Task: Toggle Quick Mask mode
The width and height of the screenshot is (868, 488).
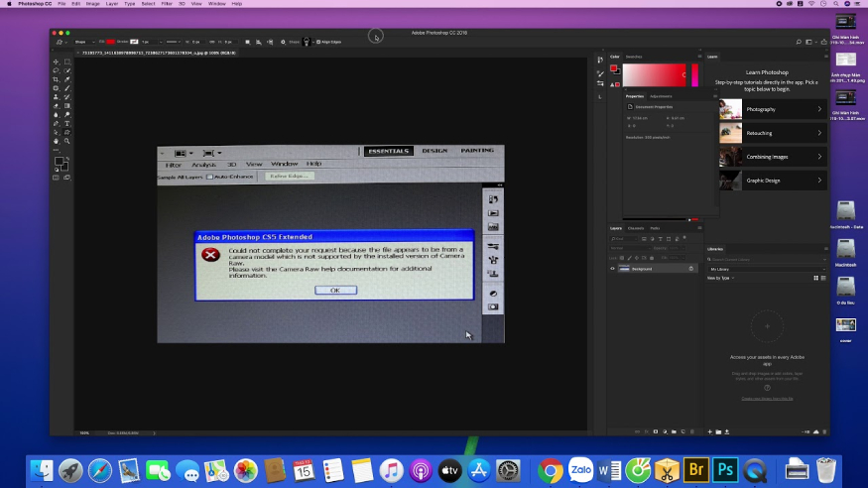Action: click(56, 178)
